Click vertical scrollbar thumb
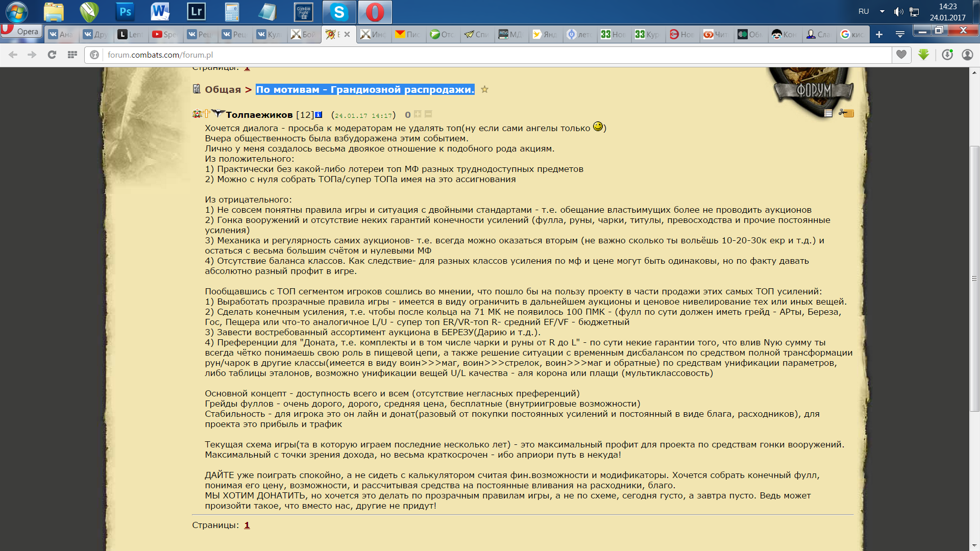The width and height of the screenshot is (980, 551). 974,279
